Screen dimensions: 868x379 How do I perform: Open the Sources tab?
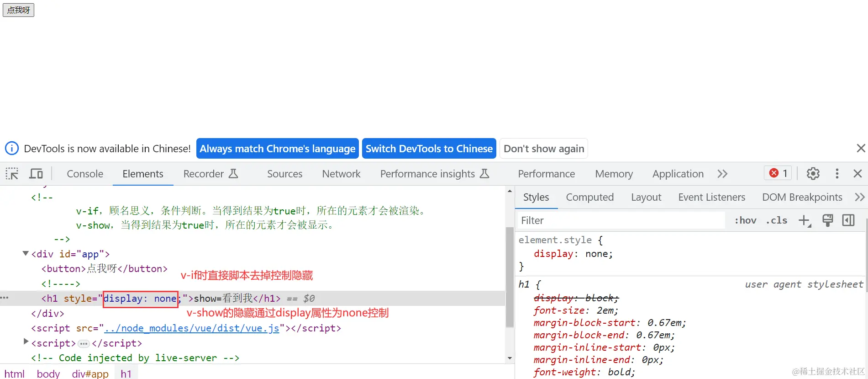(x=285, y=174)
